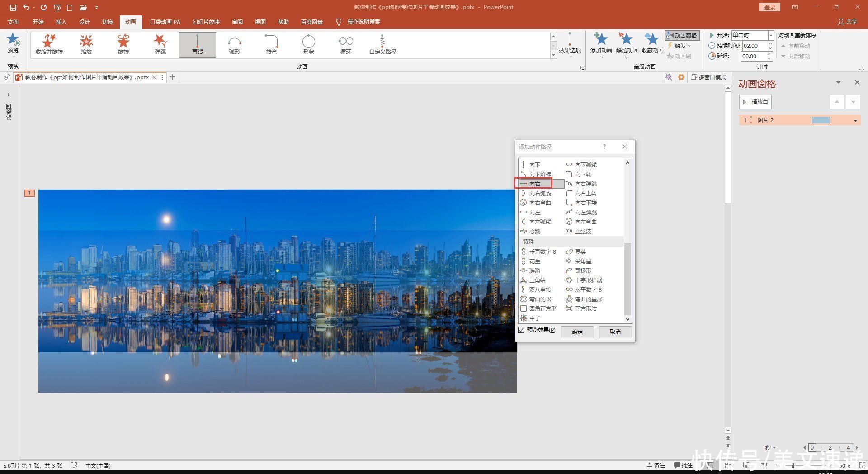Toggle the 动画窗格 animation pane button
This screenshot has width=868, height=474.
click(x=682, y=35)
